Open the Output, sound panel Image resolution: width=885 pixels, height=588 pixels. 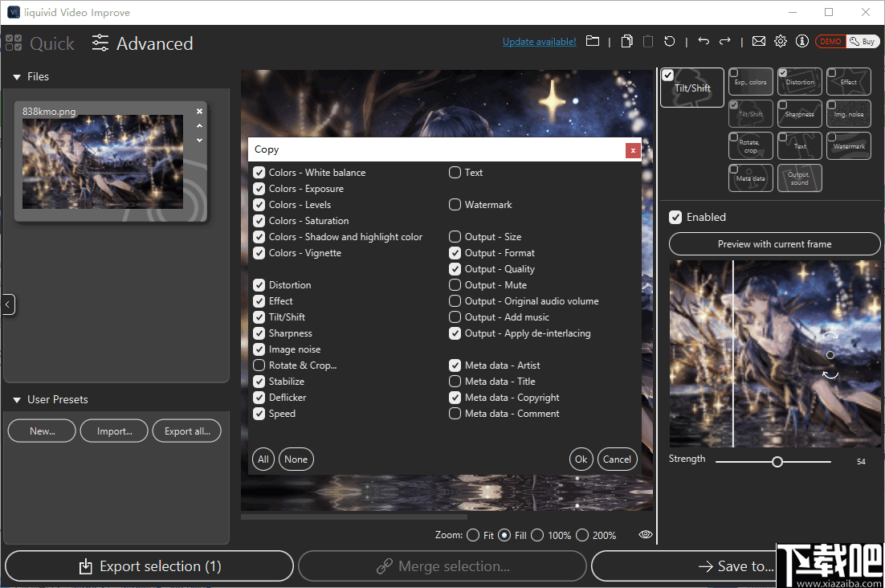[799, 178]
